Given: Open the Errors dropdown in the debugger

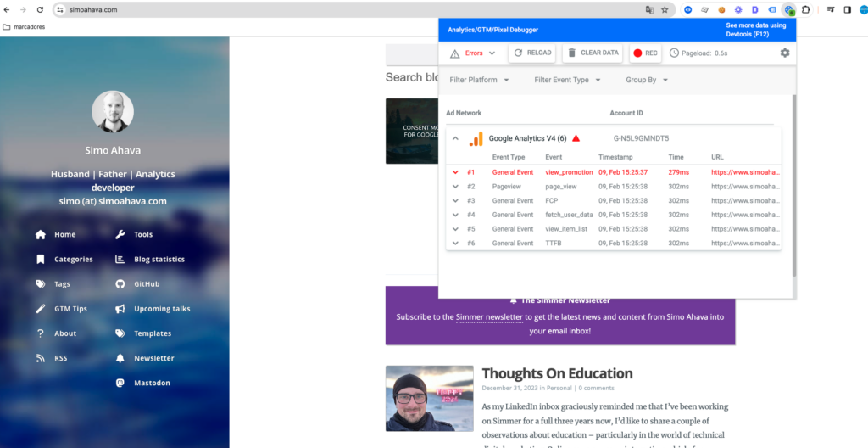Looking at the screenshot, I should click(x=473, y=53).
